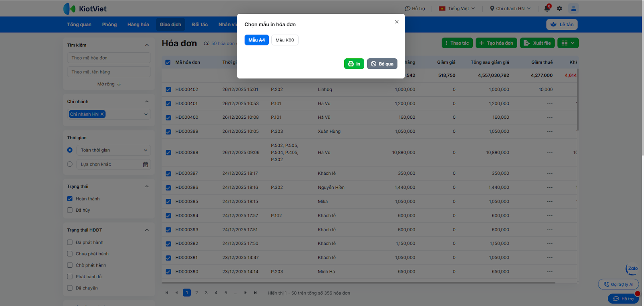Open the Hàng hóa menu
644x306 pixels.
138,25
